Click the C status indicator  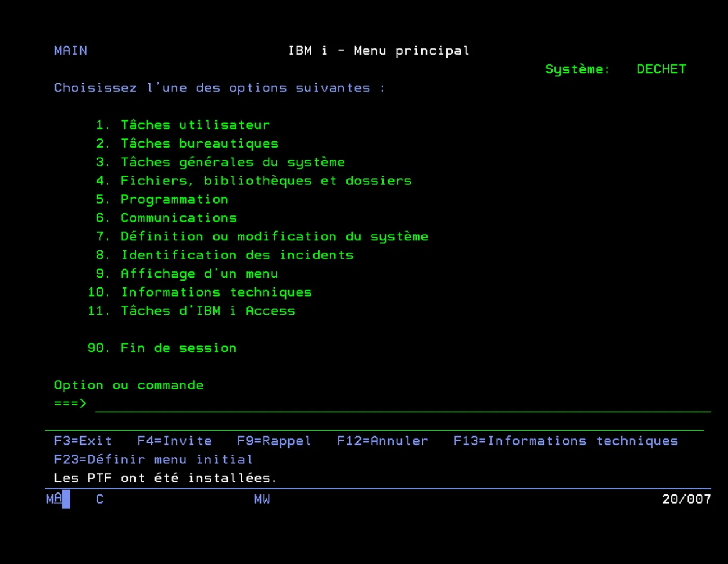[100, 499]
